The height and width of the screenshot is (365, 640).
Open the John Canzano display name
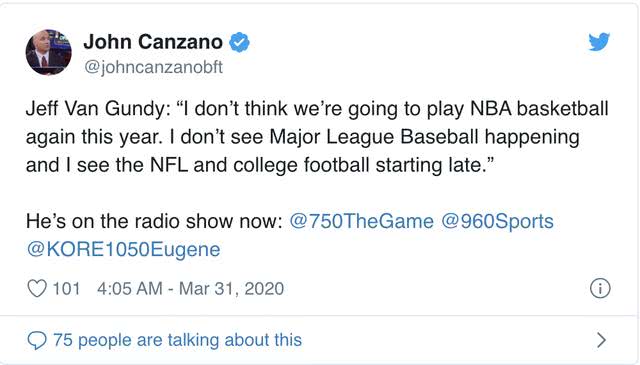coord(153,42)
